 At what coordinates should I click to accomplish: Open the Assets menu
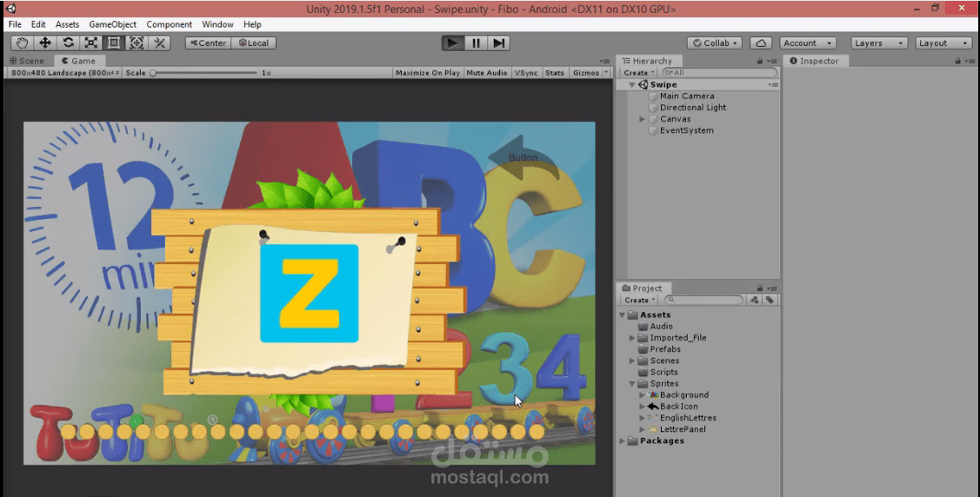tap(68, 24)
